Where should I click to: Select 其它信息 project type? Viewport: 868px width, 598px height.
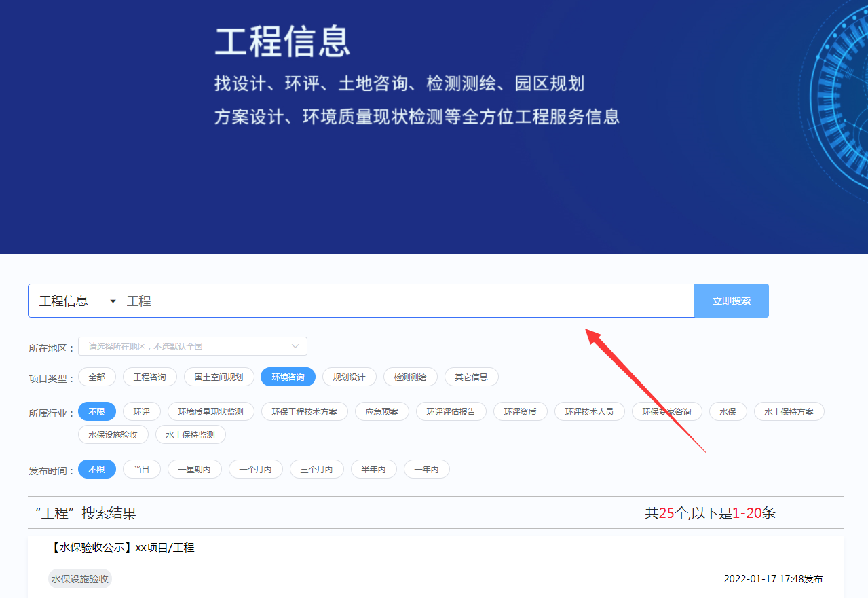471,377
